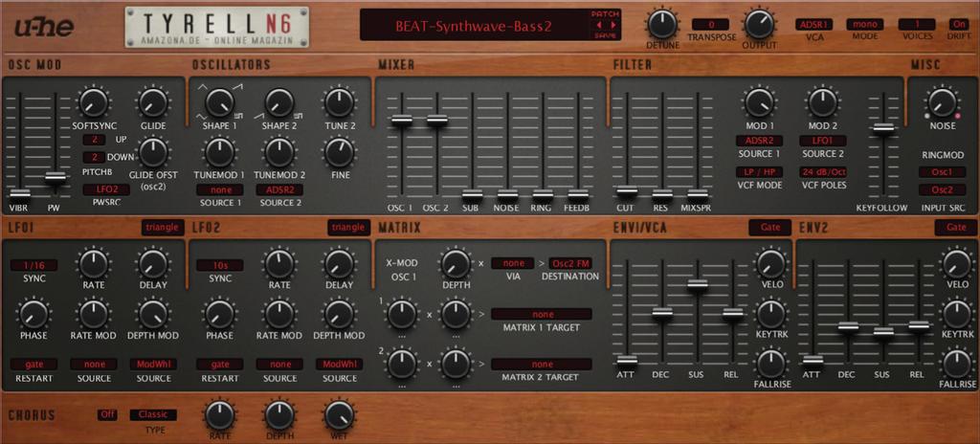The width and height of the screenshot is (980, 444).
Task: Click the filter MOD 1 knob
Action: pyautogui.click(x=759, y=102)
